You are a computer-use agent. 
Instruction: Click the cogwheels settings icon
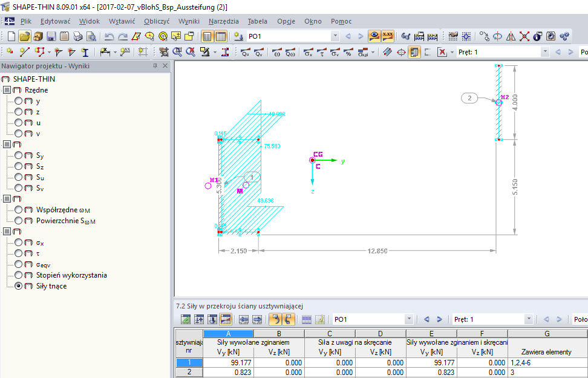[564, 36]
